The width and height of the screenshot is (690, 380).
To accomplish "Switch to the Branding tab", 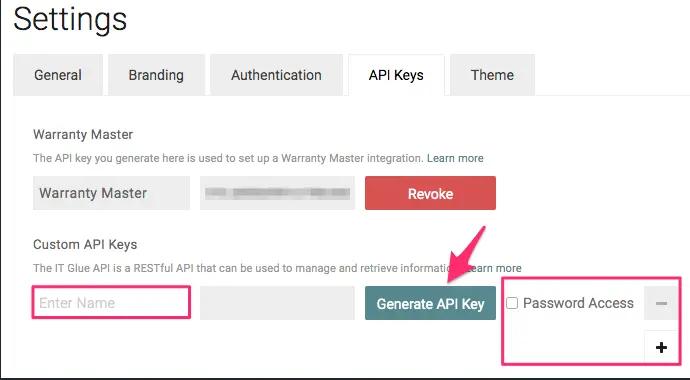I will click(156, 75).
